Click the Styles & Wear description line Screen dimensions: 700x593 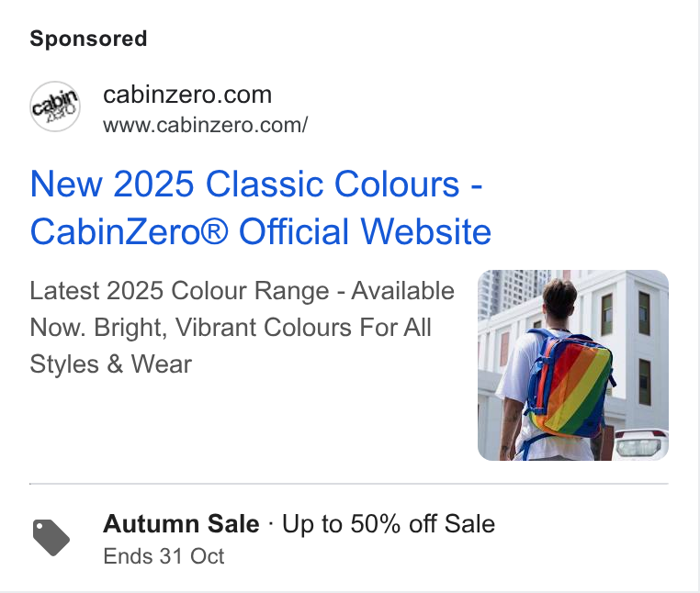pyautogui.click(x=111, y=364)
